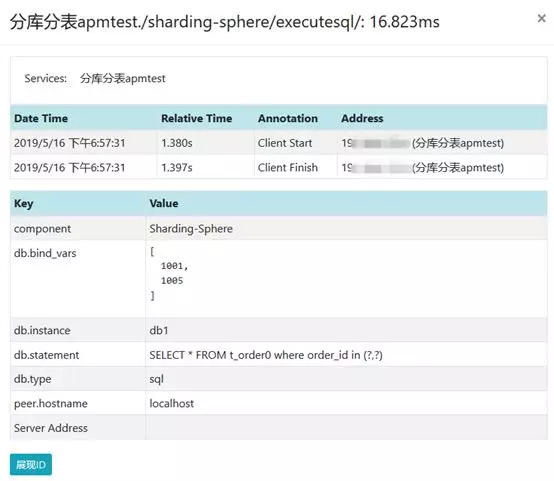Click the Address column header
Viewport: 554px width, 481px height.
pos(362,118)
